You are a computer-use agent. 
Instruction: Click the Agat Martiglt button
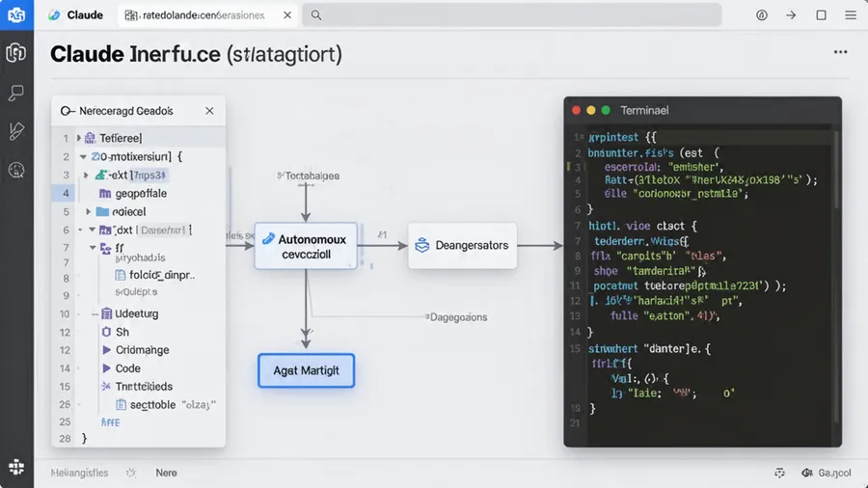coord(306,370)
